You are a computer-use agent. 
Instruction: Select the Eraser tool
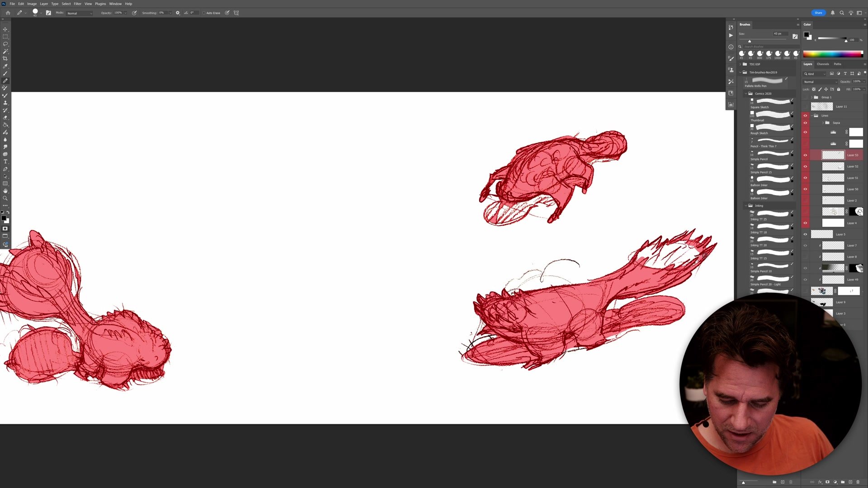tap(5, 117)
